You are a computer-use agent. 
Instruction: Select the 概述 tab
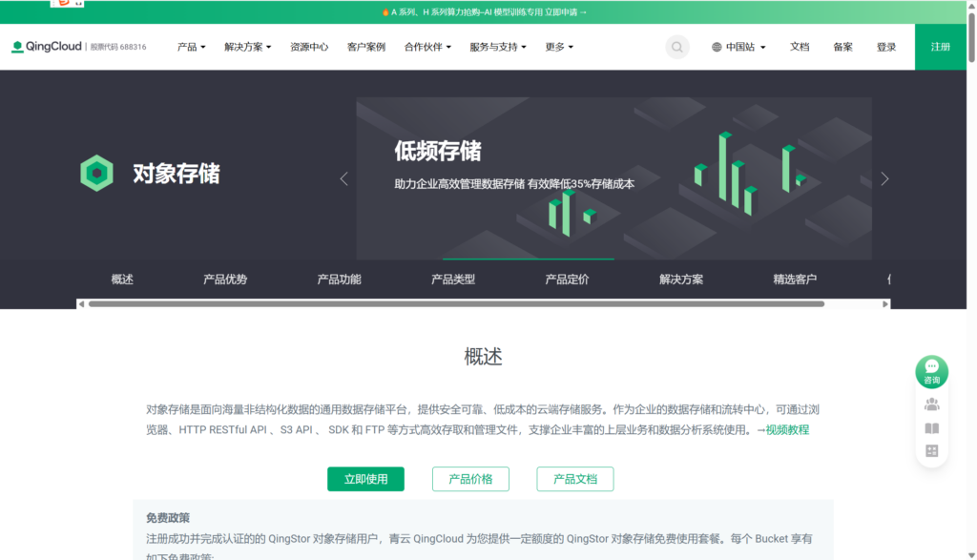pyautogui.click(x=122, y=280)
